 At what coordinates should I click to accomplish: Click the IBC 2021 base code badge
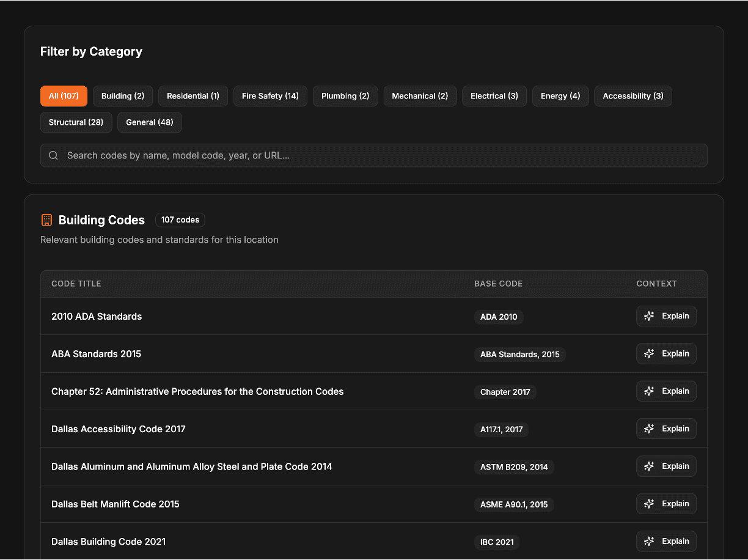496,542
